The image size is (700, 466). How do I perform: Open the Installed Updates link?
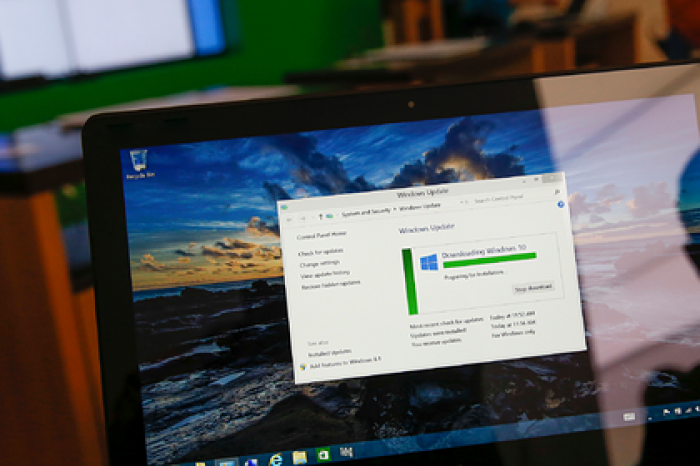[x=330, y=353]
